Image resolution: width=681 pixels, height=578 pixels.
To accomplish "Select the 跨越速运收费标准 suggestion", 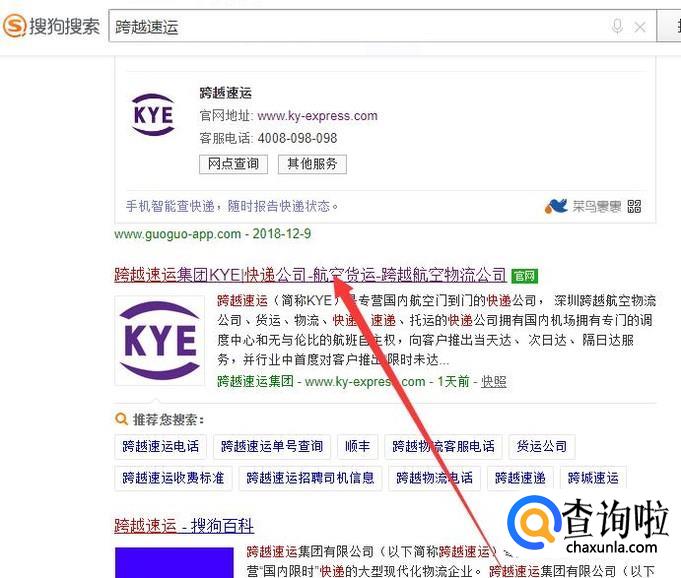I will click(173, 478).
